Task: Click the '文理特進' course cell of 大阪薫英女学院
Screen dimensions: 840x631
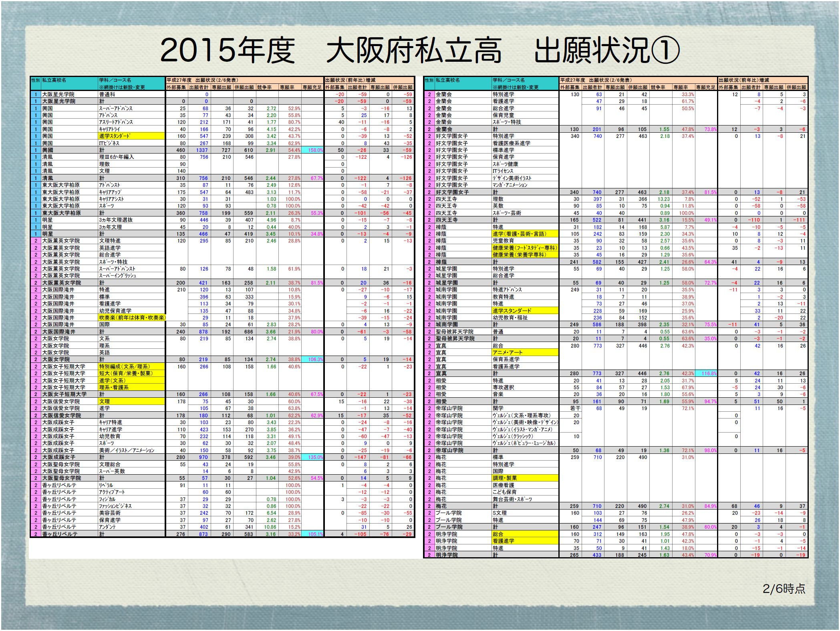Action: coord(132,241)
